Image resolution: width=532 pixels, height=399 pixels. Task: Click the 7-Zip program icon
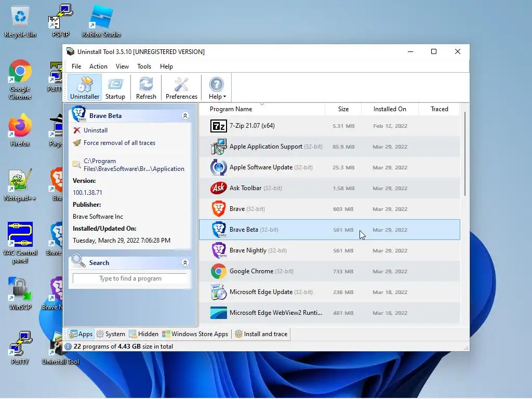tap(218, 126)
